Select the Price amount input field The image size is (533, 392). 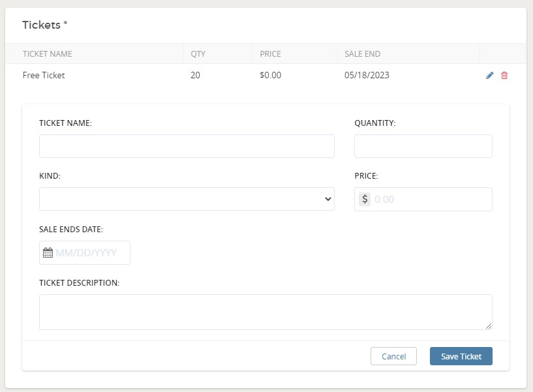coord(431,200)
